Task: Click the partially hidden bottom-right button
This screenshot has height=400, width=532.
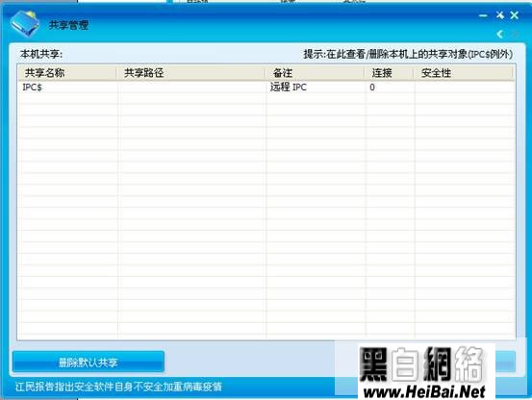Action: [x=505, y=362]
